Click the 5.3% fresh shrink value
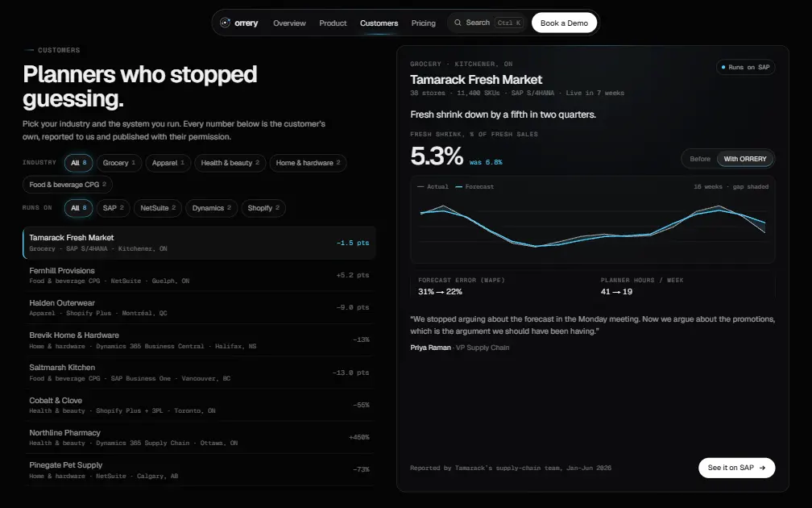Viewport: 812px width, 508px height. [x=437, y=156]
